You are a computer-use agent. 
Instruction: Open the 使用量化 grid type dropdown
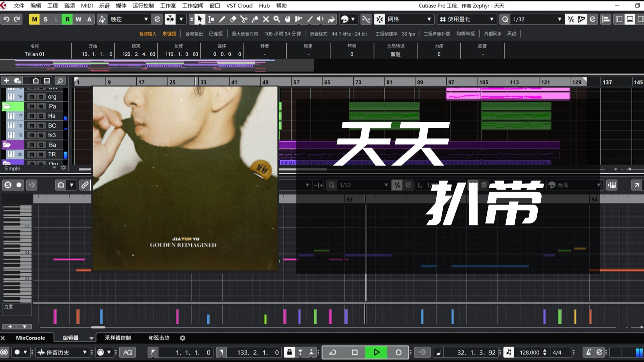pyautogui.click(x=467, y=19)
